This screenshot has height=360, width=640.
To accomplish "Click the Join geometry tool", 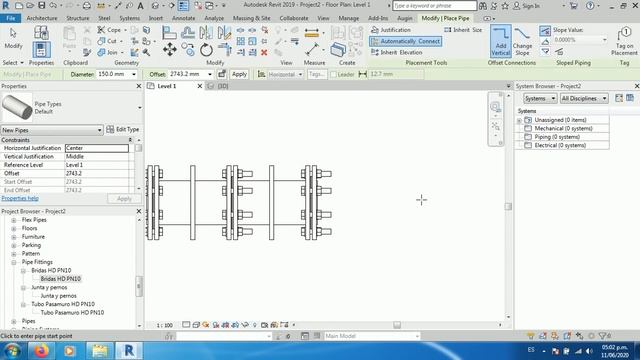I will click(x=108, y=52).
